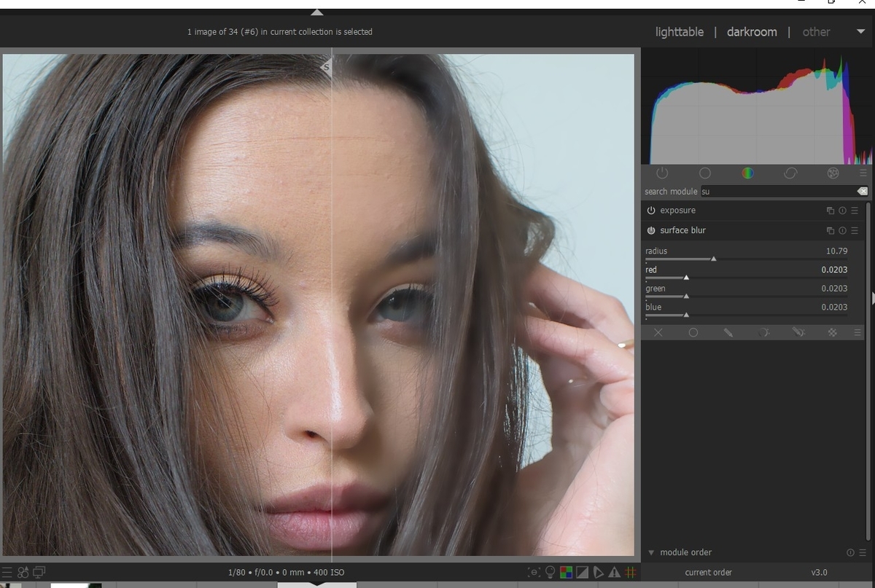The width and height of the screenshot is (875, 588).
Task: Toggle softproofing icon
Action: pos(599,573)
